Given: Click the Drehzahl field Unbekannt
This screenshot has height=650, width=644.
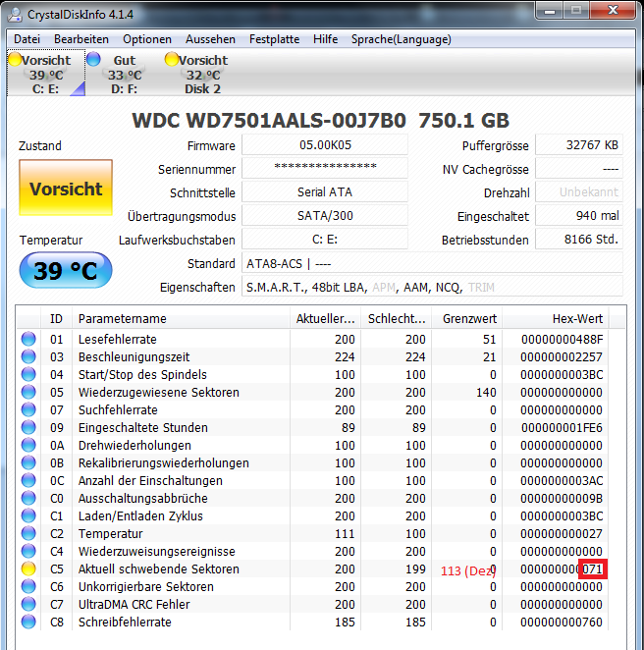Looking at the screenshot, I should point(579,191).
